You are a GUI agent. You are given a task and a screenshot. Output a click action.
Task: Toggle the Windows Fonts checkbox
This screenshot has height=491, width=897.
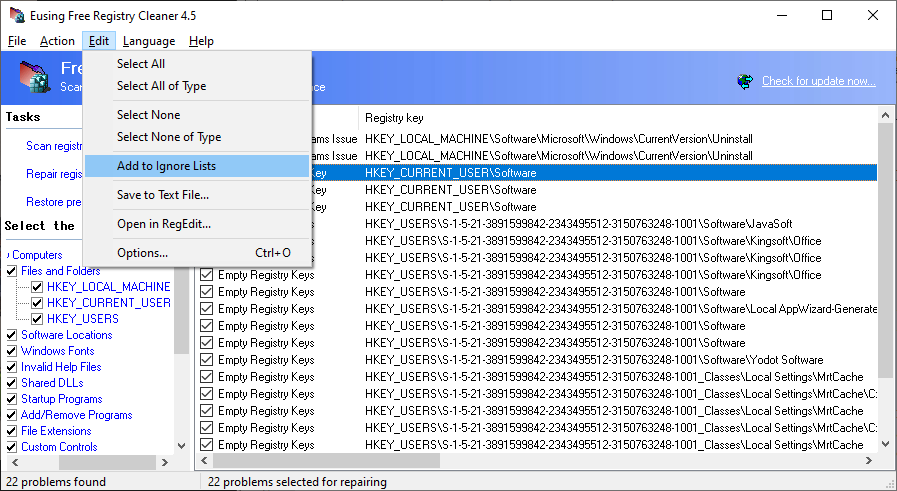pyautogui.click(x=12, y=351)
